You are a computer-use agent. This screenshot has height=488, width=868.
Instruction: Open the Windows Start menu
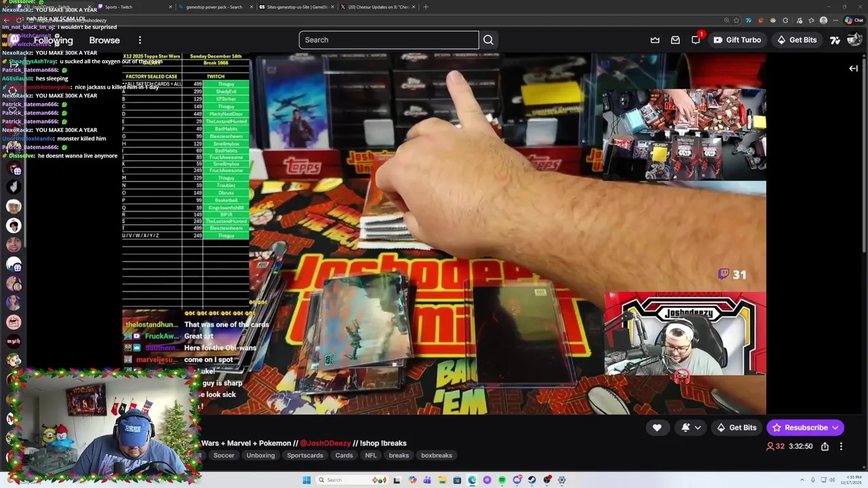(307, 480)
